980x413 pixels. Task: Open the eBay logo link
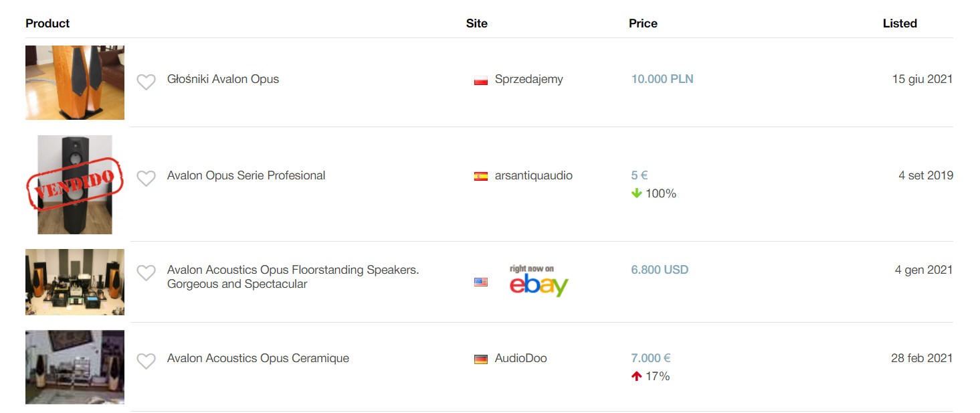(x=538, y=281)
